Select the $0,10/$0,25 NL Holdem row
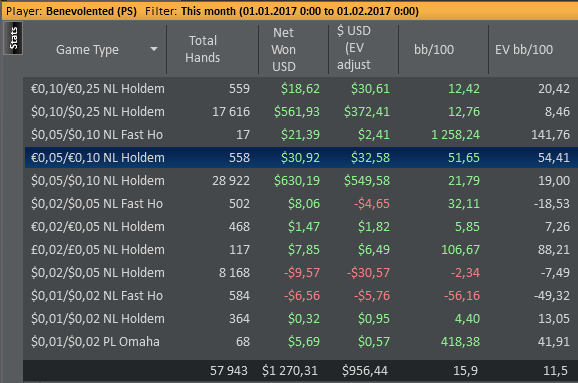The height and width of the screenshot is (383, 578). click(x=300, y=111)
